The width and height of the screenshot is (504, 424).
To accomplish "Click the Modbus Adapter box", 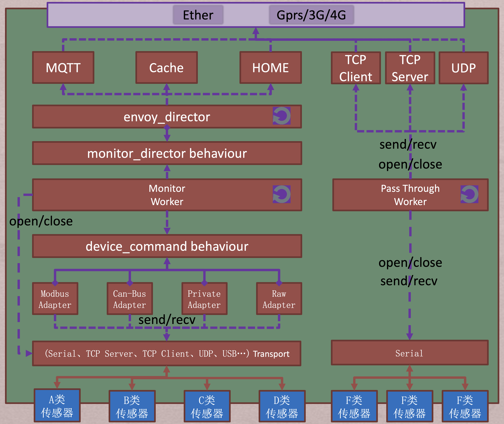I will 55,299.
